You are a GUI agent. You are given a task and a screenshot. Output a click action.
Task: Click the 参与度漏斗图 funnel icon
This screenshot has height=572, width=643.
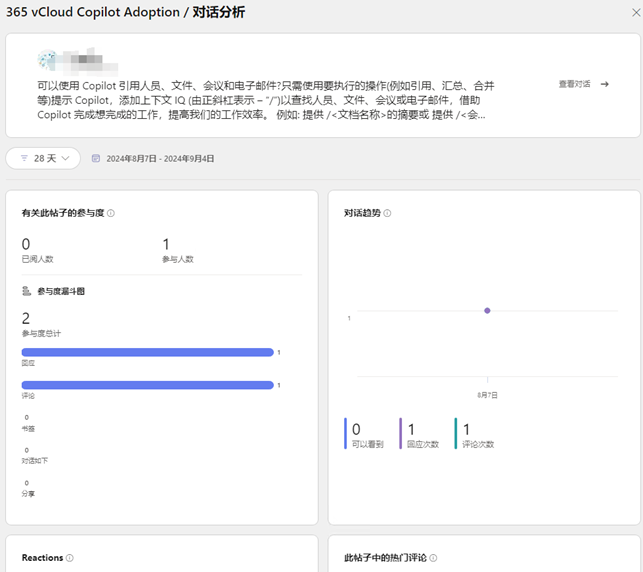26,291
